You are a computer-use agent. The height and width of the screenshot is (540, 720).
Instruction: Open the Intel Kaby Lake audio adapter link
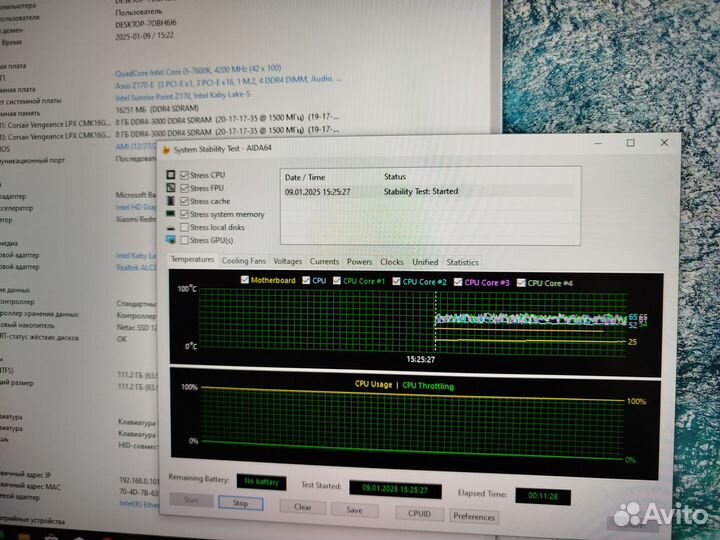coord(136,255)
